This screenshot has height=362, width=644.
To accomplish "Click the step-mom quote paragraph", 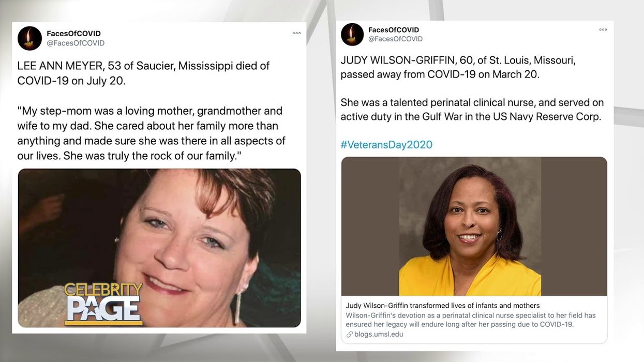I will coord(152,133).
